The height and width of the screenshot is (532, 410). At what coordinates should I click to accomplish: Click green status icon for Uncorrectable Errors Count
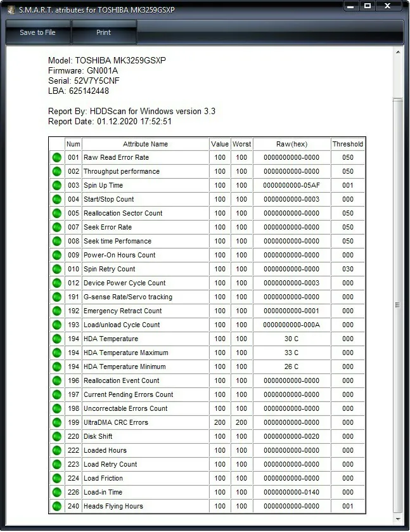point(57,408)
